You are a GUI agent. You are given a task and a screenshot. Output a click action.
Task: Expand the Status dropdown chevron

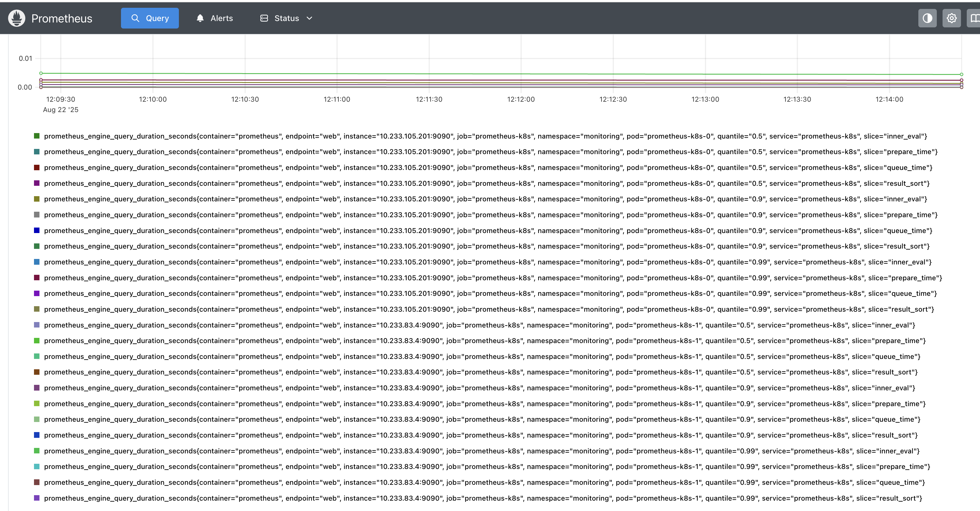click(x=309, y=18)
